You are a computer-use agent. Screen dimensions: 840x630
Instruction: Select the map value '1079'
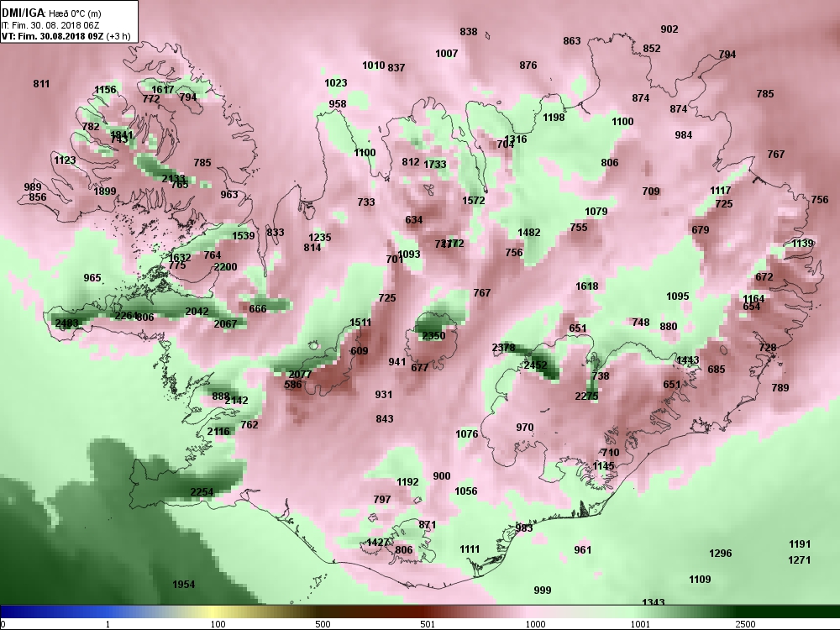(x=596, y=212)
